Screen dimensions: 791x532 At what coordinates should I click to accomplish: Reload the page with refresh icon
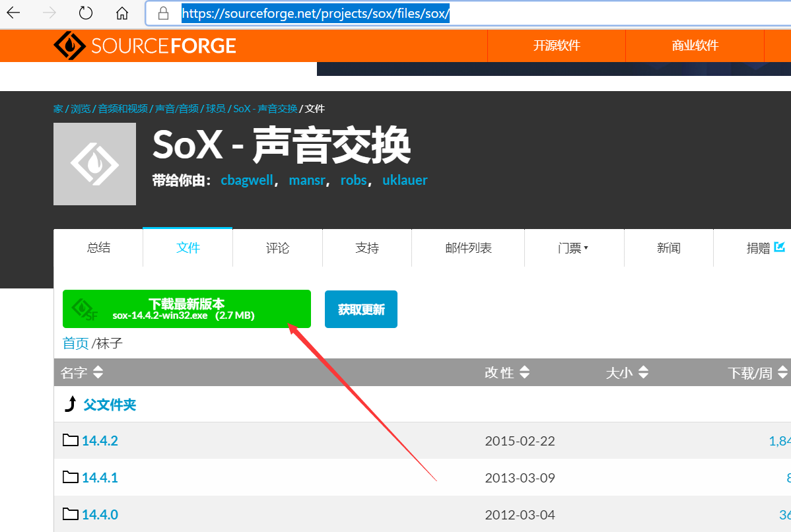point(86,13)
